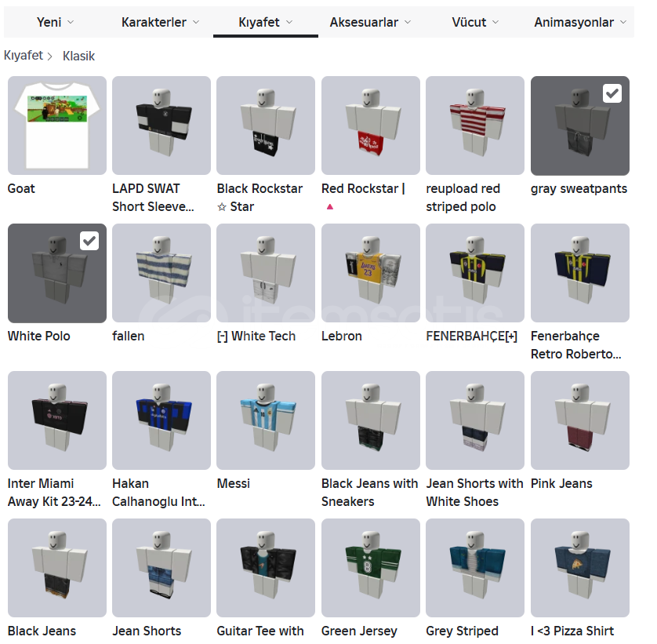
Task: Select the Messi Argentina jersey
Action: pos(266,420)
